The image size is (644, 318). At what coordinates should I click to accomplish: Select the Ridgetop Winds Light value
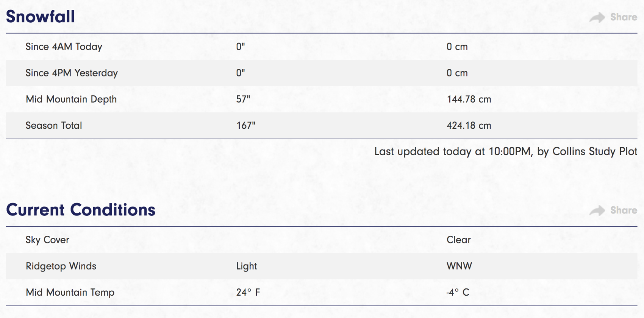(x=247, y=266)
